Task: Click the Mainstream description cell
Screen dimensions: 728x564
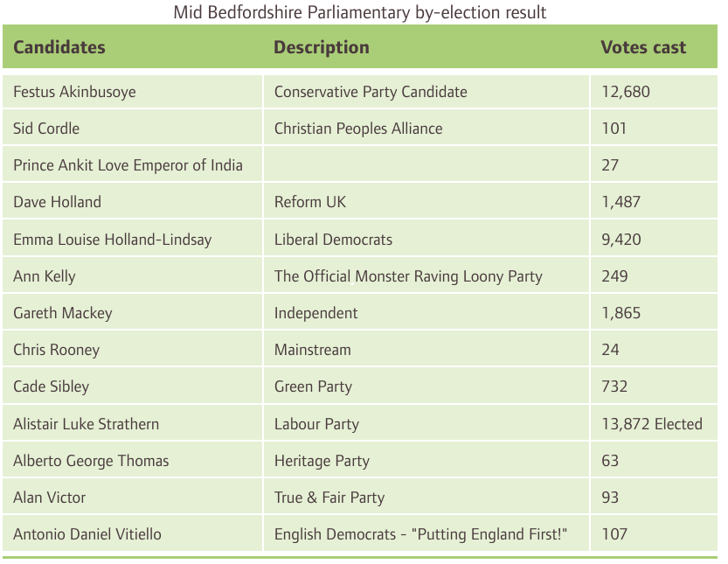Action: pyautogui.click(x=426, y=350)
